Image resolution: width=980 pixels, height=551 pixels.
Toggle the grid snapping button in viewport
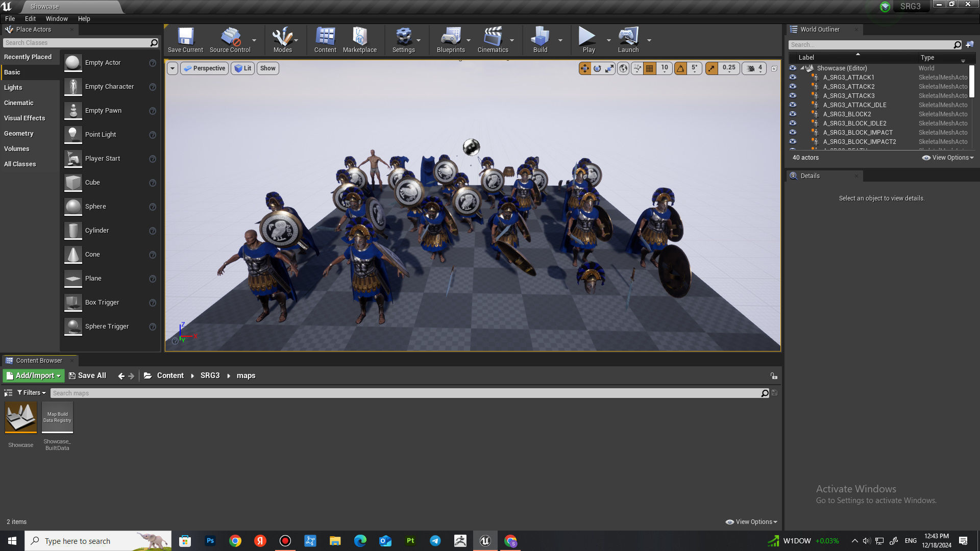coord(649,68)
